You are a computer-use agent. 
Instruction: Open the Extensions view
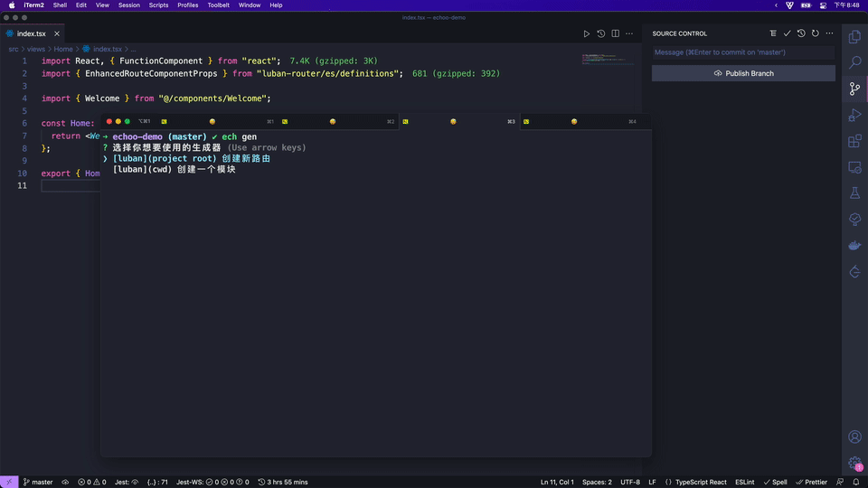pyautogui.click(x=854, y=141)
